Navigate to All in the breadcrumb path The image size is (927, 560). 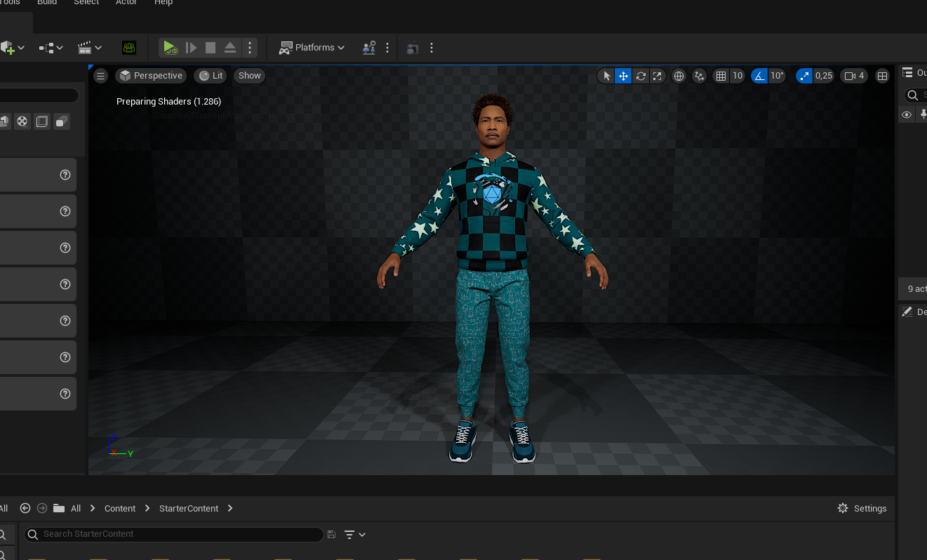[76, 508]
